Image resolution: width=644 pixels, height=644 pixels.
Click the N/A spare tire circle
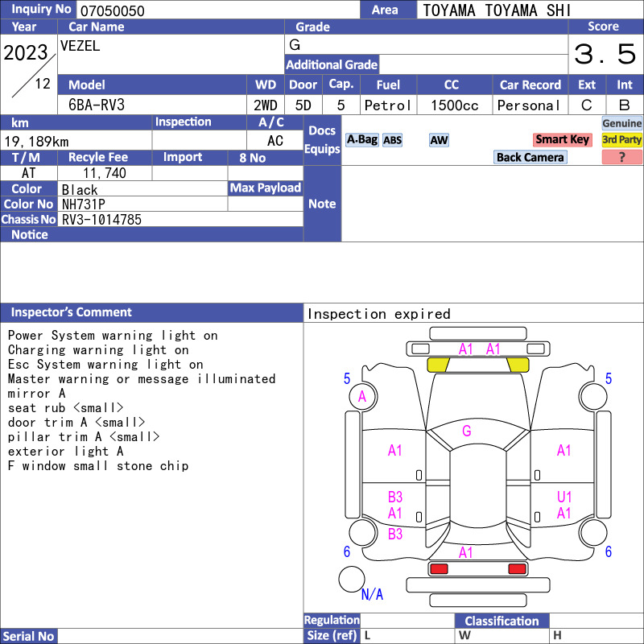pyautogui.click(x=352, y=579)
